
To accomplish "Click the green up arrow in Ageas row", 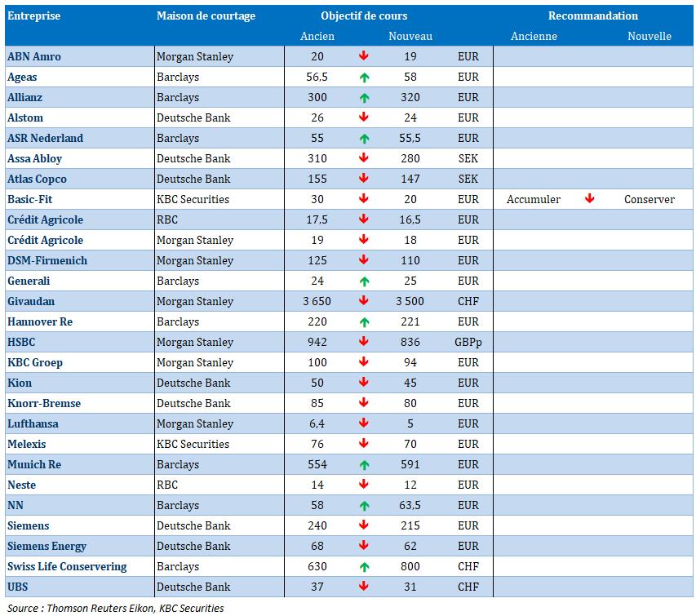I will [x=364, y=78].
